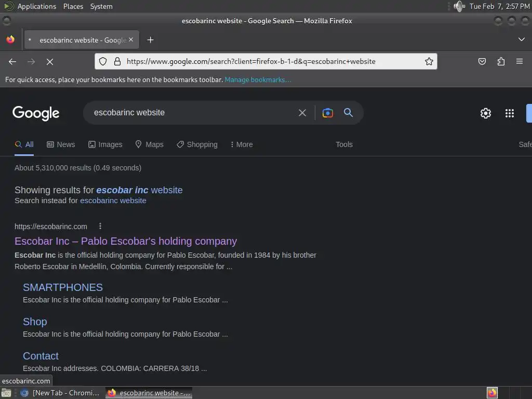Open the System menu
This screenshot has height=399, width=532.
click(101, 6)
